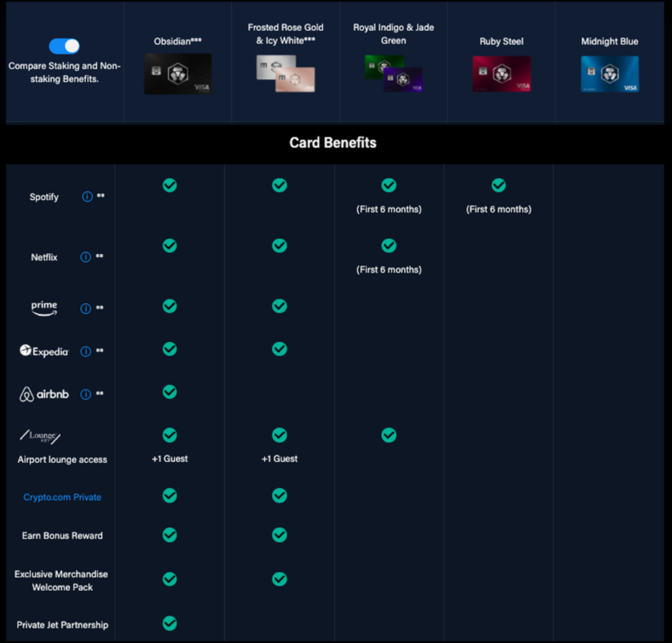Select the Ruby Steel card image
Viewport: 672px width, 643px height.
tap(501, 74)
